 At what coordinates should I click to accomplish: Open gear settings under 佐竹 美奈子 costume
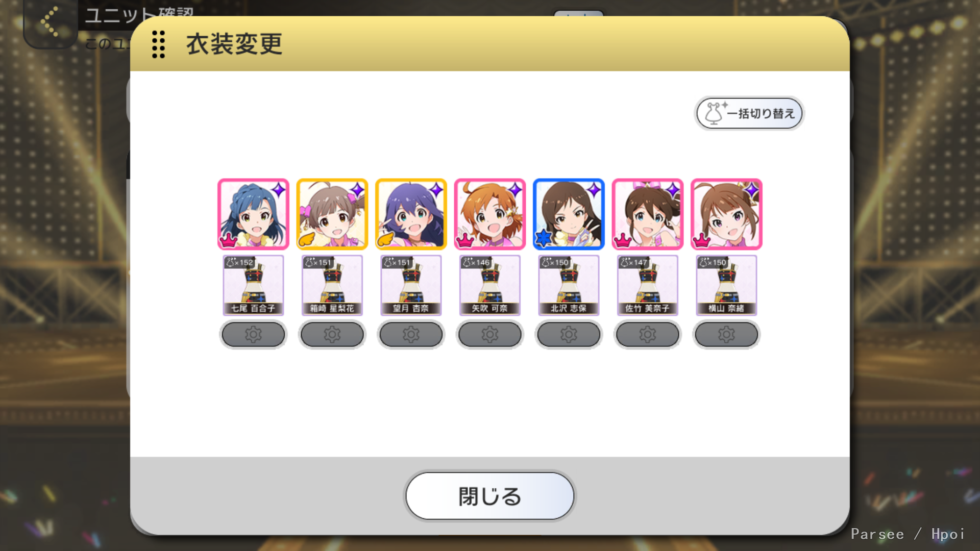pyautogui.click(x=647, y=335)
